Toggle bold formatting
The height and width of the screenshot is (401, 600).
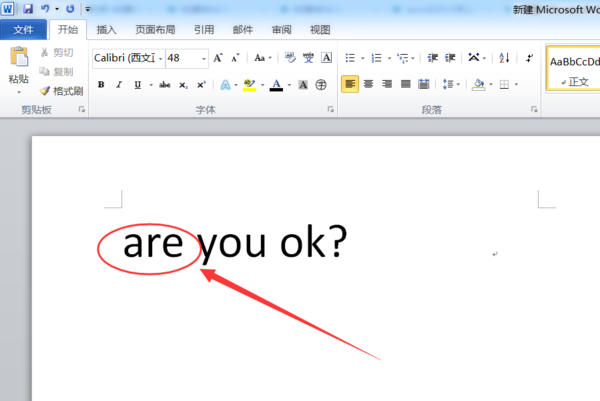[101, 85]
